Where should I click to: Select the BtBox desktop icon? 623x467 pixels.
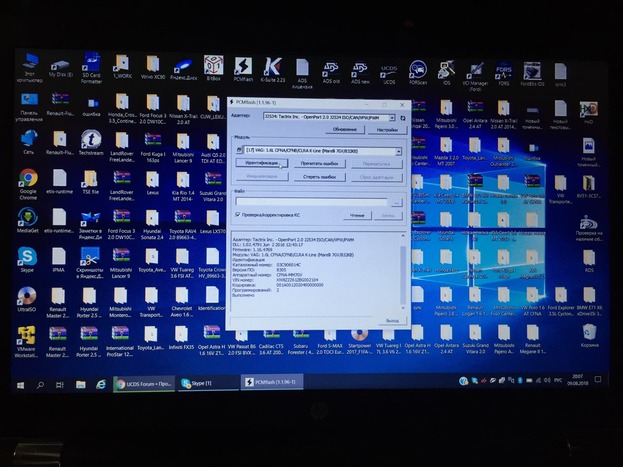(x=212, y=67)
